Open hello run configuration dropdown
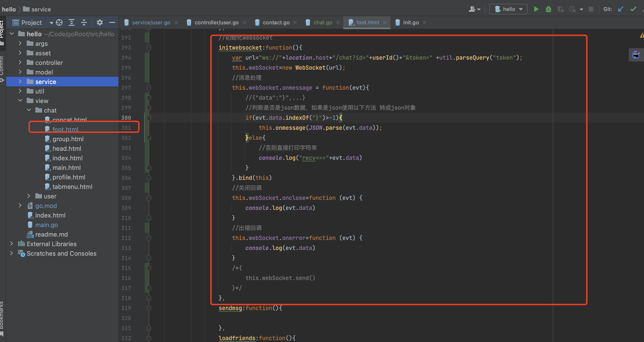 pos(508,9)
